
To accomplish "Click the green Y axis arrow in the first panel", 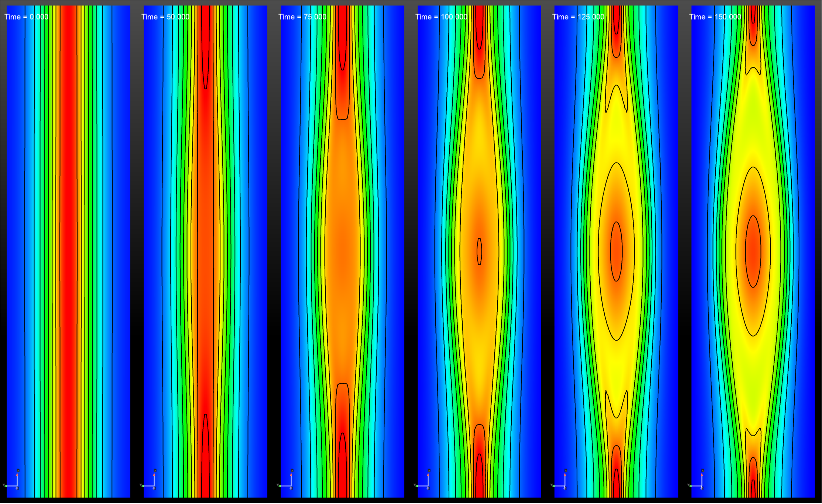I will click(x=5, y=486).
